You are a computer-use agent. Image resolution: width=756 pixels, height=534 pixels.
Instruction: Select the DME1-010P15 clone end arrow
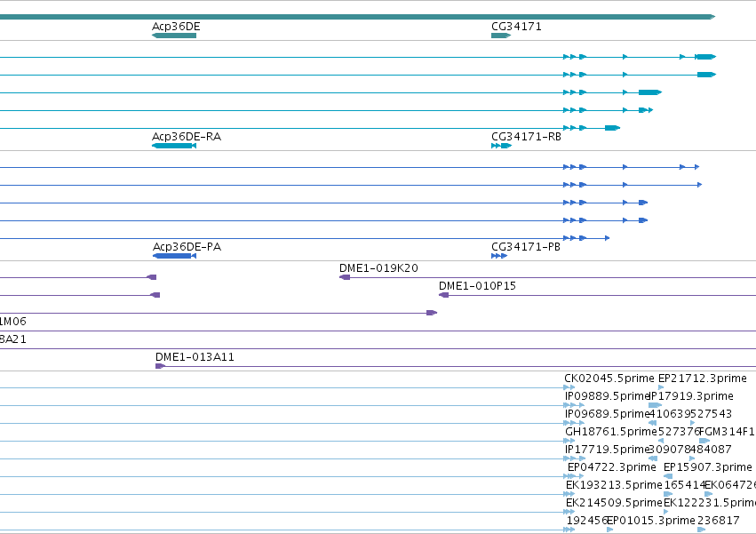pyautogui.click(x=443, y=295)
